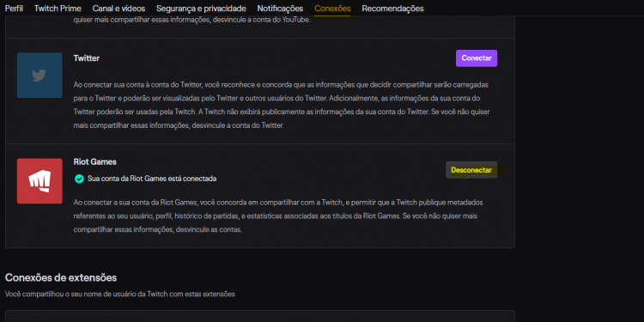Open the Canal e vídeos tab
The height and width of the screenshot is (322, 644).
118,9
